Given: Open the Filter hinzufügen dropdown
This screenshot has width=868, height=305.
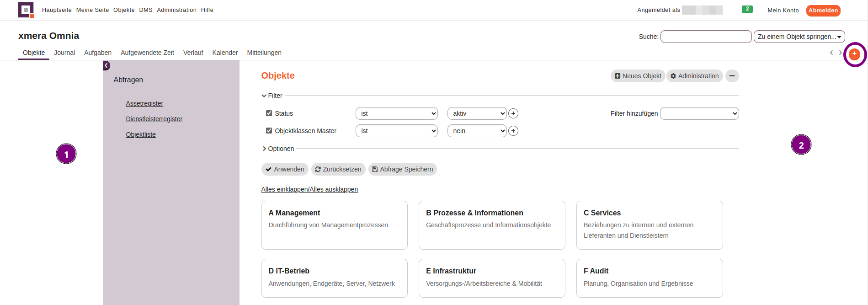Looking at the screenshot, I should tap(699, 113).
